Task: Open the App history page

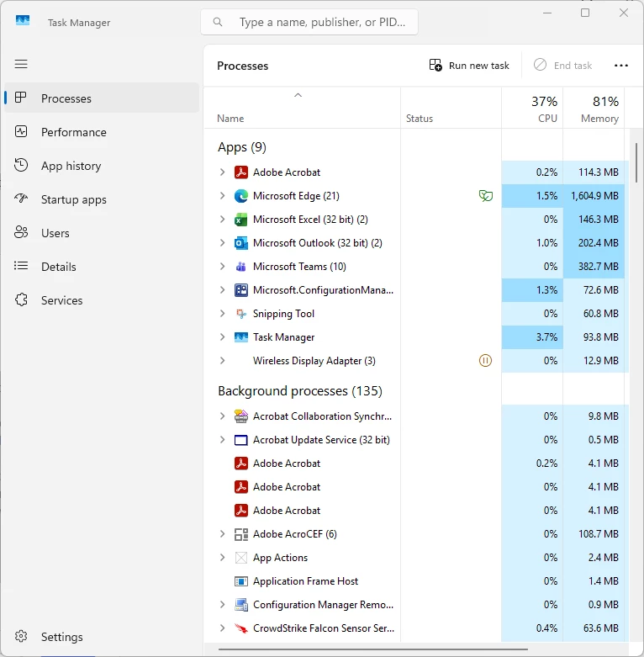Action: click(102, 166)
